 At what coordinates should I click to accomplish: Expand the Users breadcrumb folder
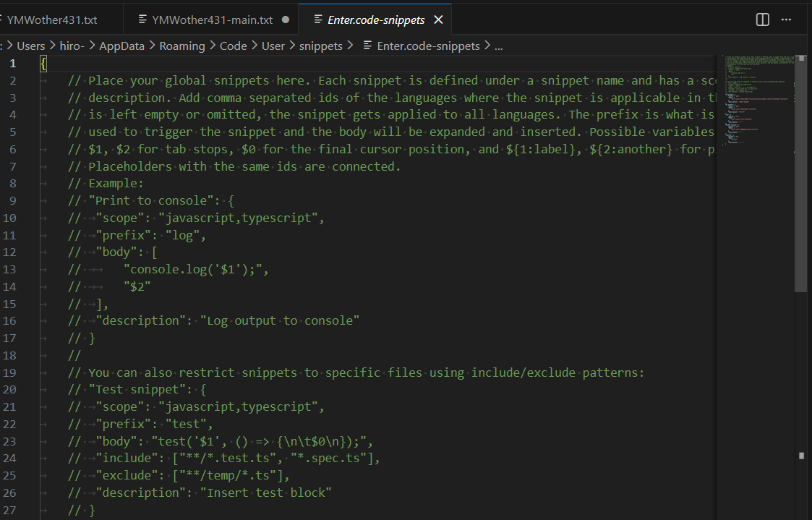31,46
